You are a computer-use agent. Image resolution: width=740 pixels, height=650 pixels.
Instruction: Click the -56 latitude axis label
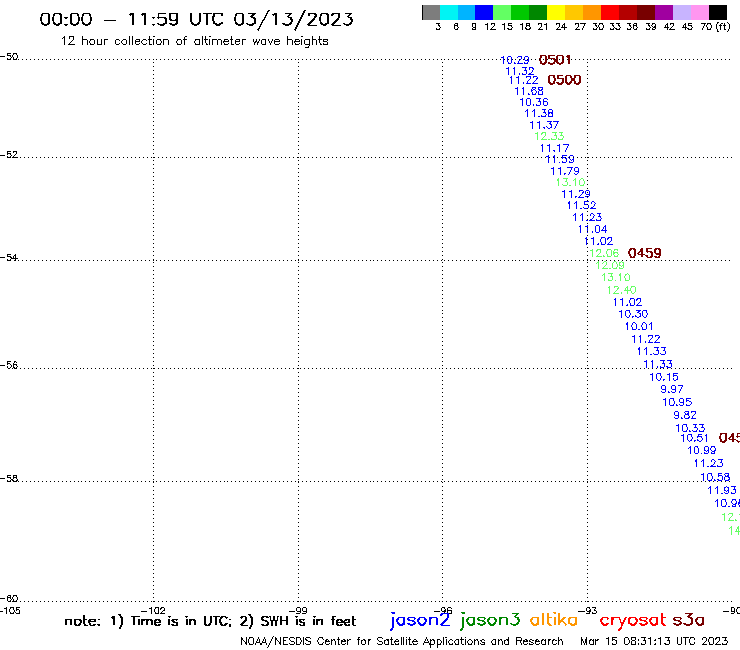(x=9, y=365)
